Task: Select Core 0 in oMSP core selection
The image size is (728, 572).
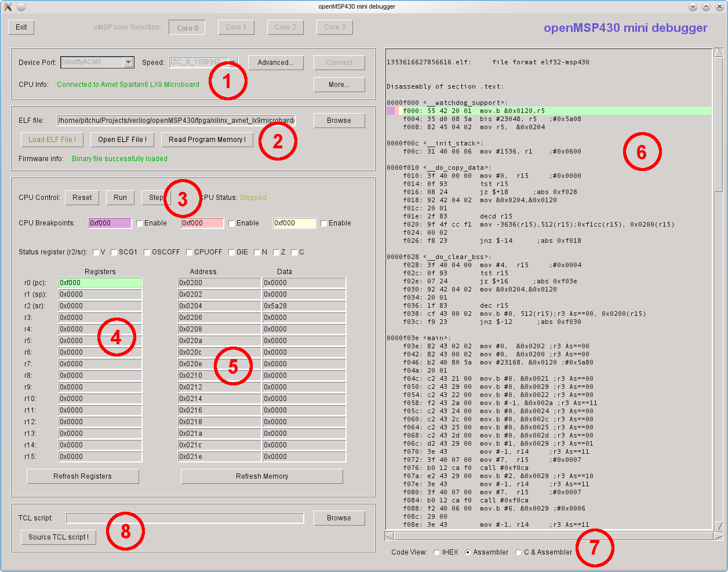Action: [188, 28]
